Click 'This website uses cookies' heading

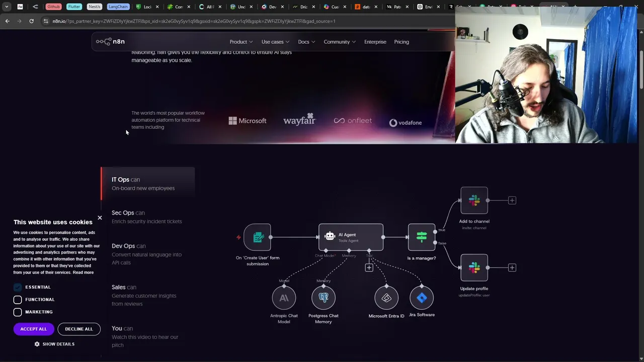(x=53, y=222)
